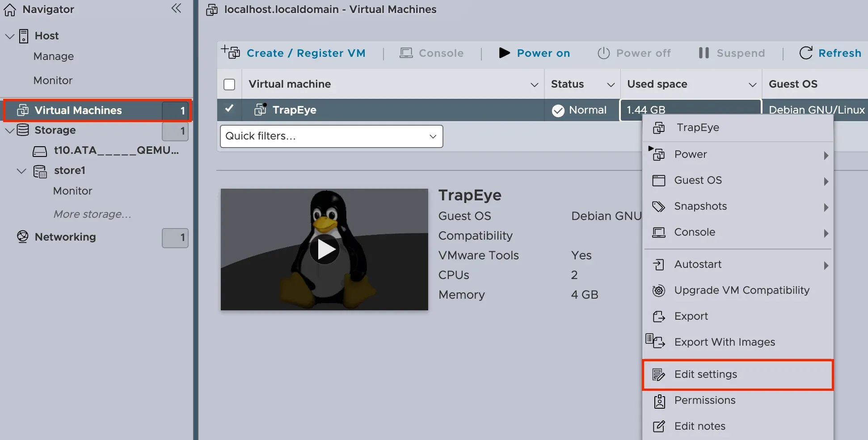Click the Power on play icon

coord(504,53)
